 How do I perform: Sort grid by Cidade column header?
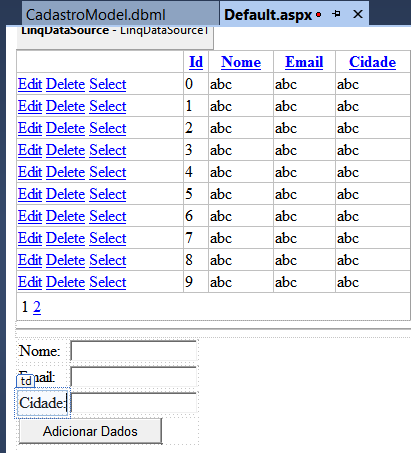point(373,62)
